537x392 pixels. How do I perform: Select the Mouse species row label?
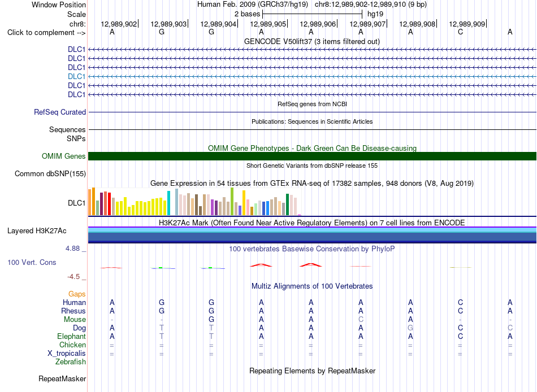75,320
